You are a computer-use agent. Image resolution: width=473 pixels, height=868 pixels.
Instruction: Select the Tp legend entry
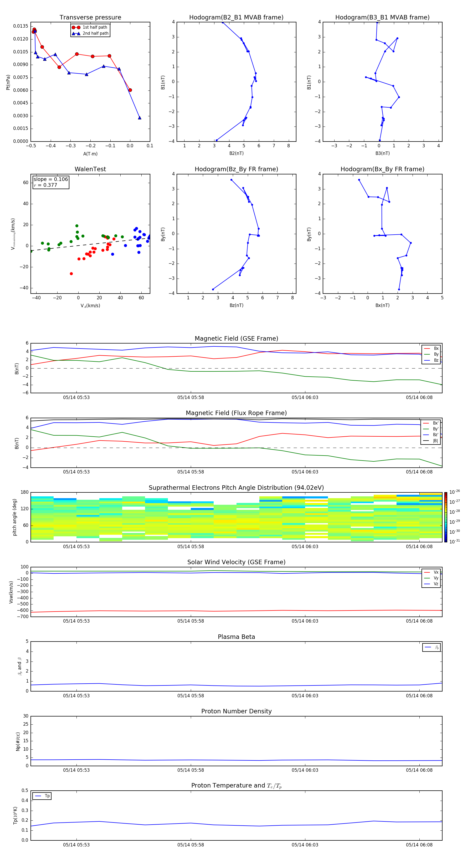point(42,796)
